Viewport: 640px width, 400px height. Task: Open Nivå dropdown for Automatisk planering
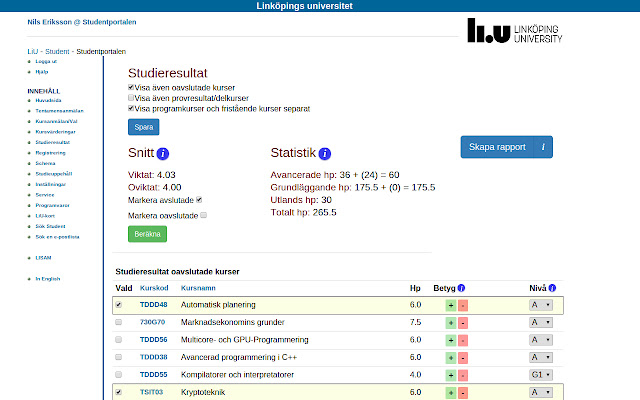click(541, 305)
